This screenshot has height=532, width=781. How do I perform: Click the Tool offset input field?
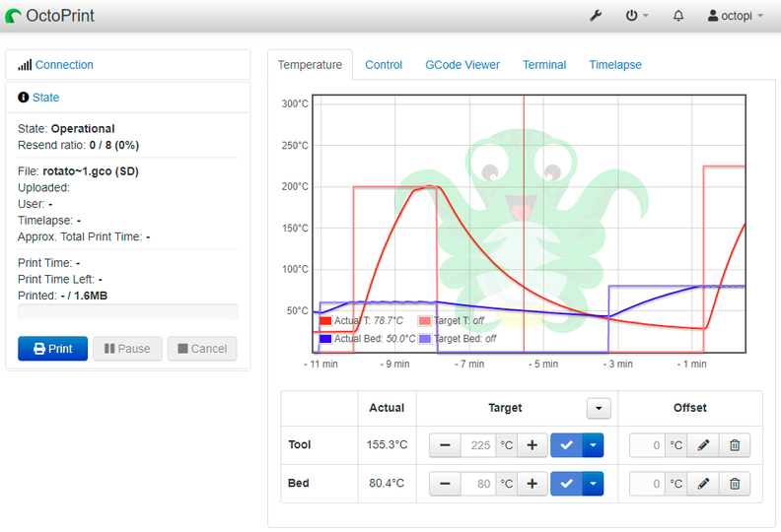[647, 445]
